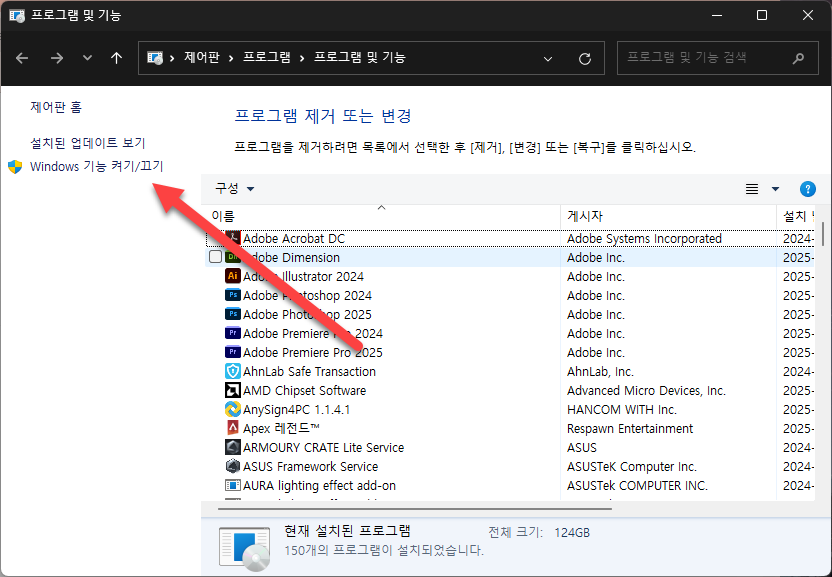The image size is (832, 577).
Task: Click the Adobe Illustrator 2024 icon
Action: pos(232,276)
